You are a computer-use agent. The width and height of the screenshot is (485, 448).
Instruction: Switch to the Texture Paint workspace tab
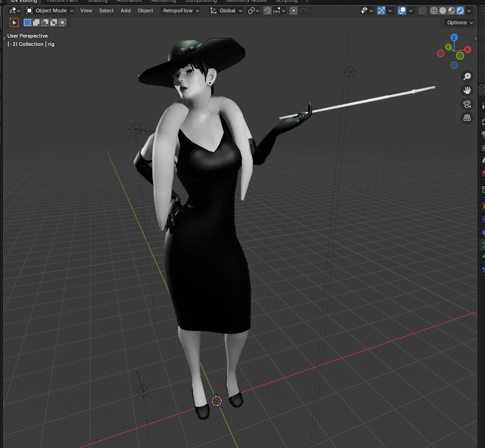click(62, 1)
